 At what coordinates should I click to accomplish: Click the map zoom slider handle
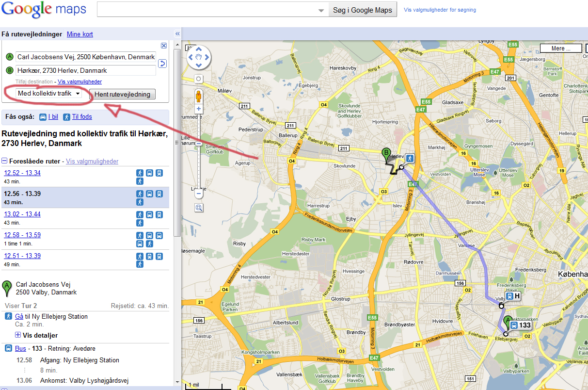[x=199, y=144]
